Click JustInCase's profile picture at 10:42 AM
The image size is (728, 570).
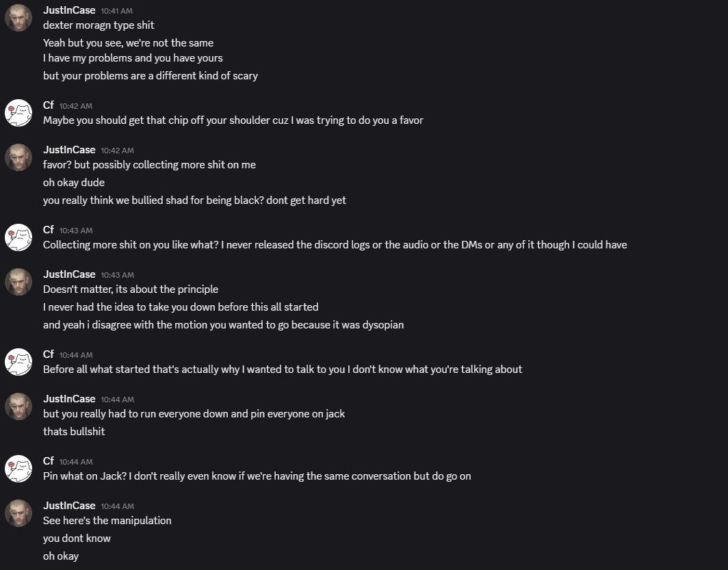[x=18, y=157]
